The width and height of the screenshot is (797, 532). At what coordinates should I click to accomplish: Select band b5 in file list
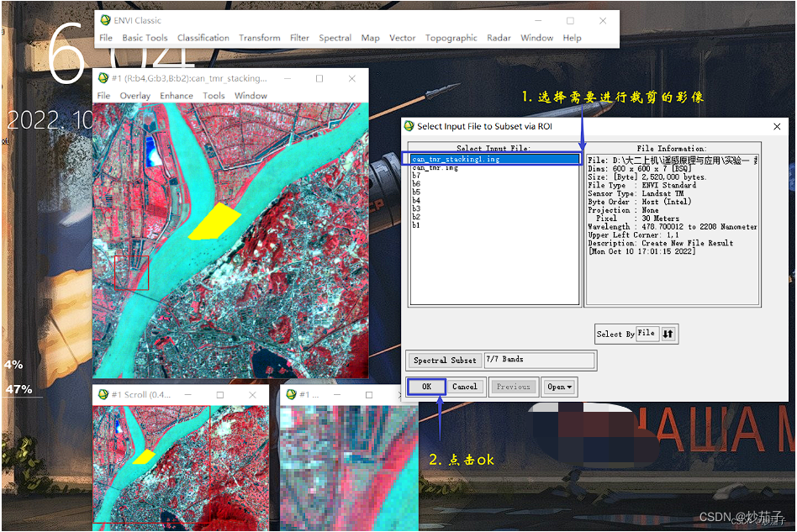pyautogui.click(x=416, y=192)
